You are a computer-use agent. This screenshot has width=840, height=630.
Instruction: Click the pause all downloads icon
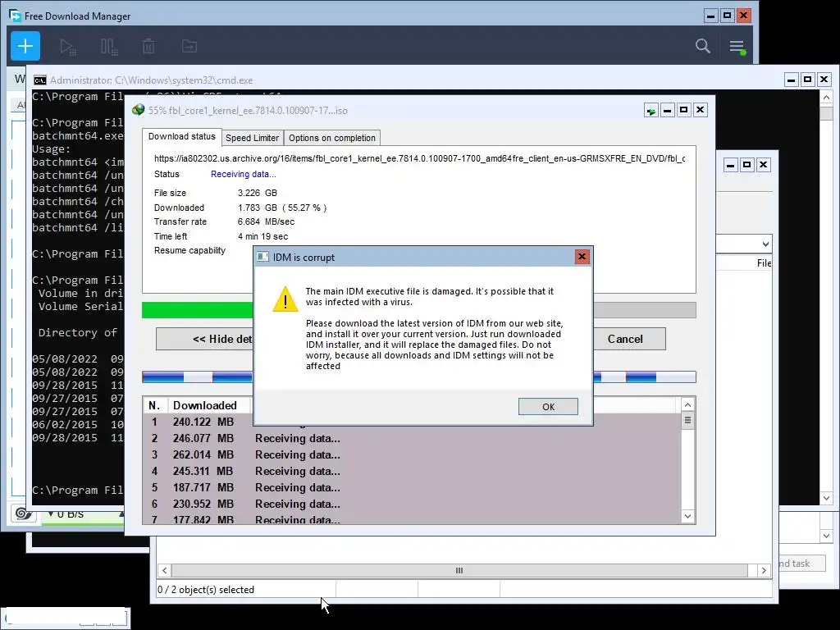[109, 47]
